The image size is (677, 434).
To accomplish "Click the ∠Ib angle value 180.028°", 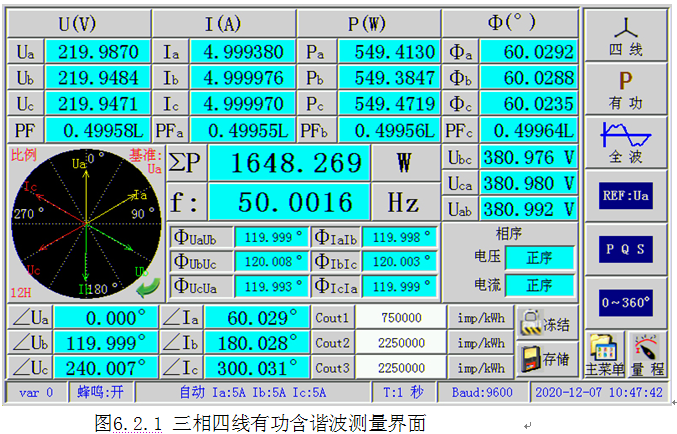I will (257, 343).
